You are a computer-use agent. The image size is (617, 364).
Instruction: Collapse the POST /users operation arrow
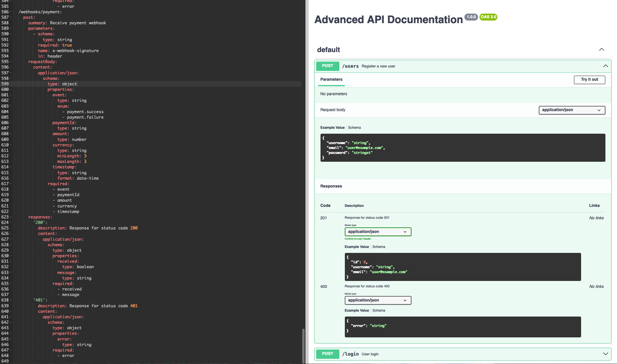tap(605, 66)
